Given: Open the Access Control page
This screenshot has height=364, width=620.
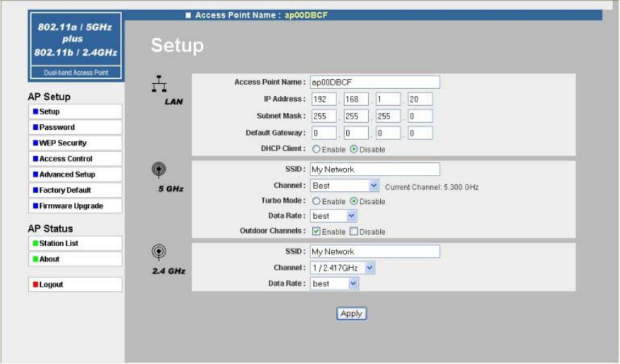Looking at the screenshot, I should (75, 159).
